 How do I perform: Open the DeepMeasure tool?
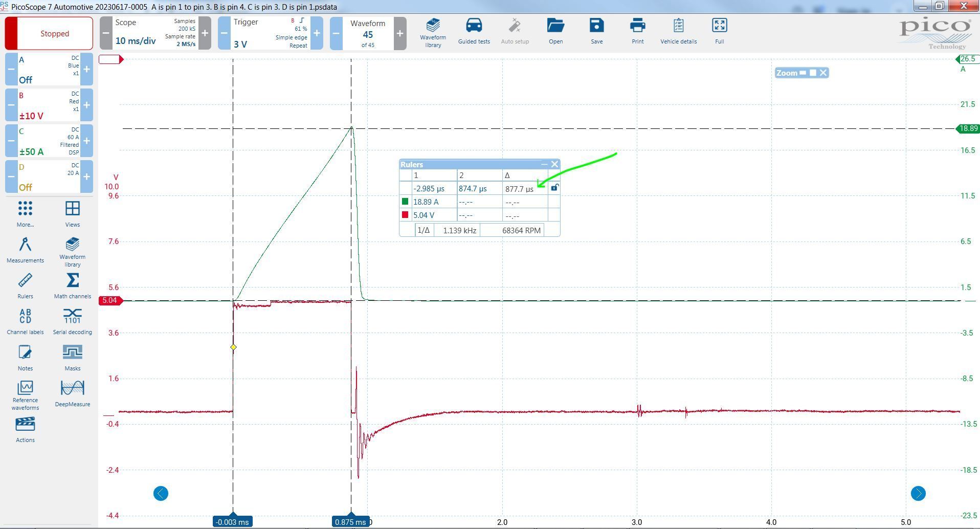(x=72, y=393)
